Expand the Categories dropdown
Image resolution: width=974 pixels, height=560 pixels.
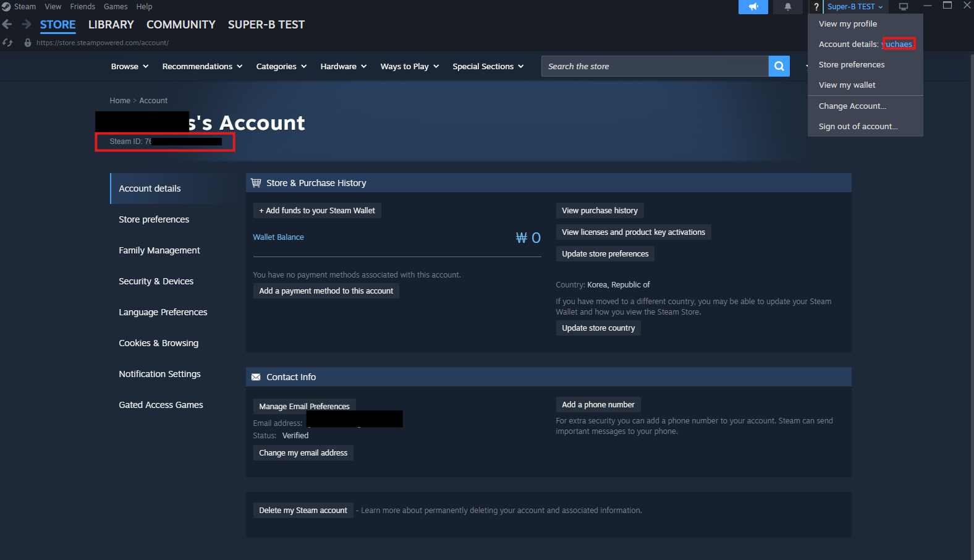pos(281,67)
